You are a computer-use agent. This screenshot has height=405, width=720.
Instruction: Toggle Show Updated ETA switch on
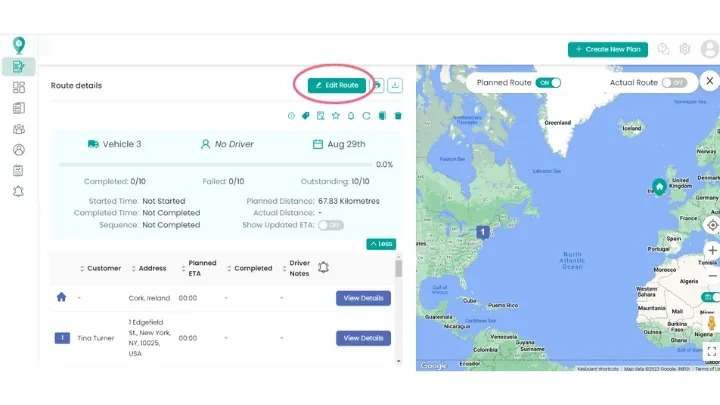click(x=331, y=225)
